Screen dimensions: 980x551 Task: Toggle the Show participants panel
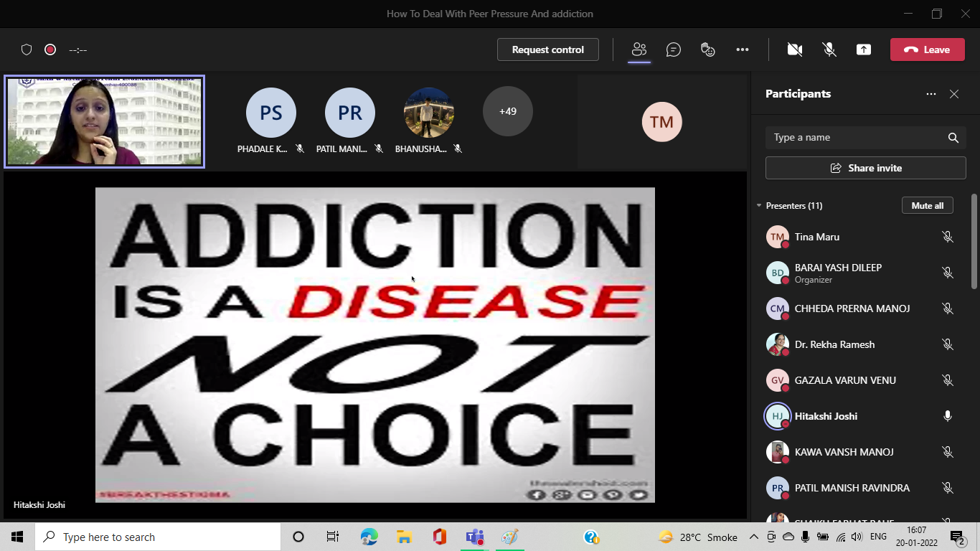[x=639, y=50]
